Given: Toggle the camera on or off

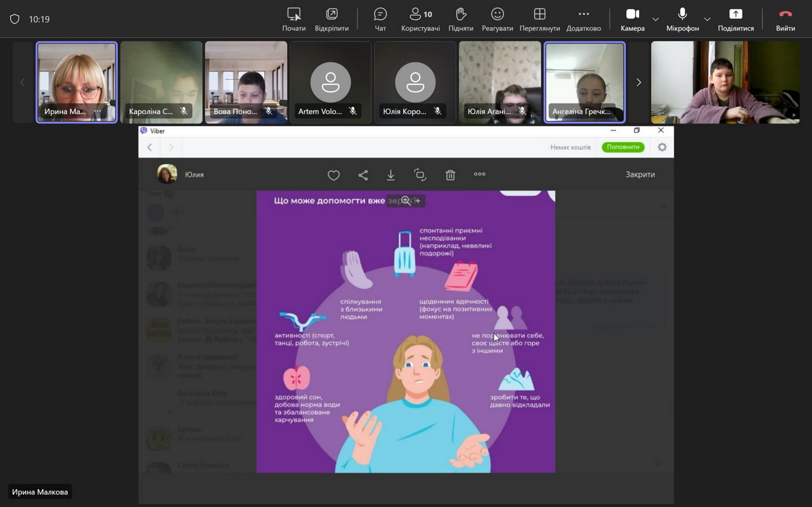Looking at the screenshot, I should pos(632,19).
